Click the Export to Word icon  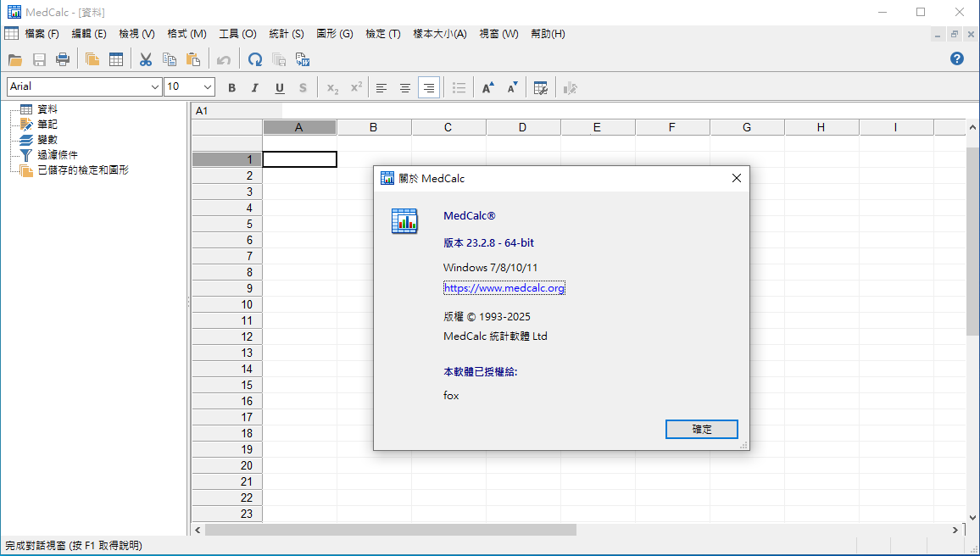(x=303, y=60)
